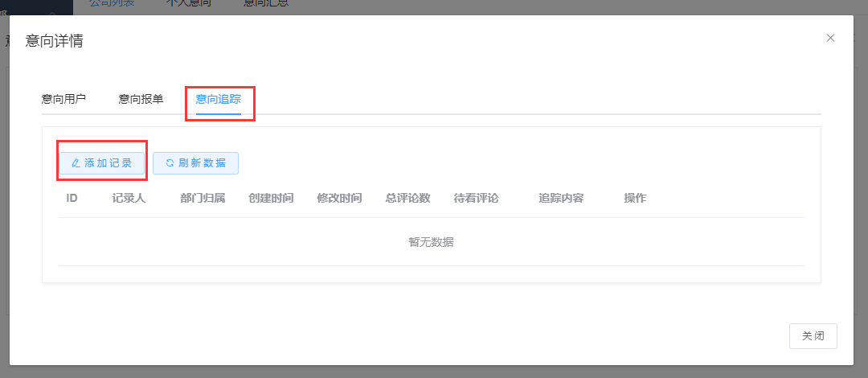Select the 总评论数 column header
Image resolution: width=868 pixels, height=378 pixels.
(x=407, y=198)
